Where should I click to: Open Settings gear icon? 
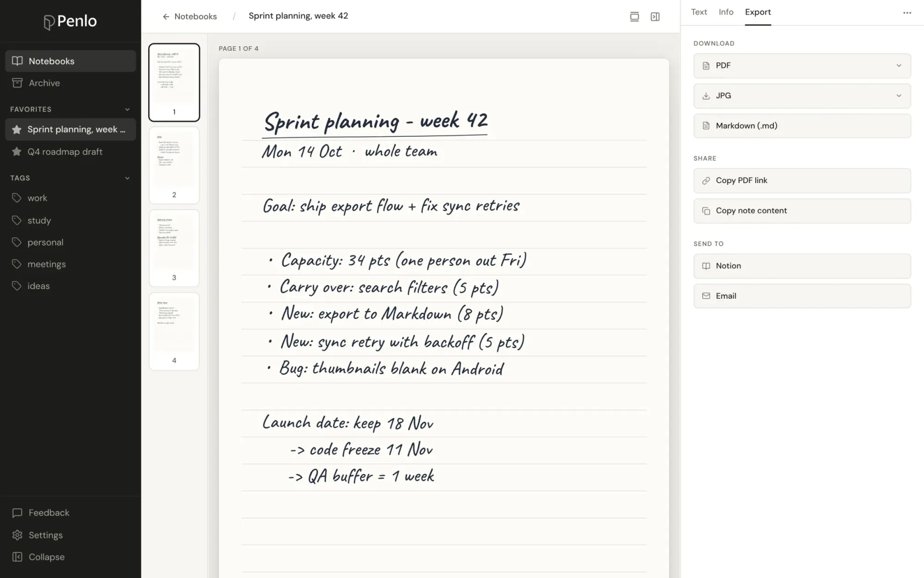tap(17, 535)
